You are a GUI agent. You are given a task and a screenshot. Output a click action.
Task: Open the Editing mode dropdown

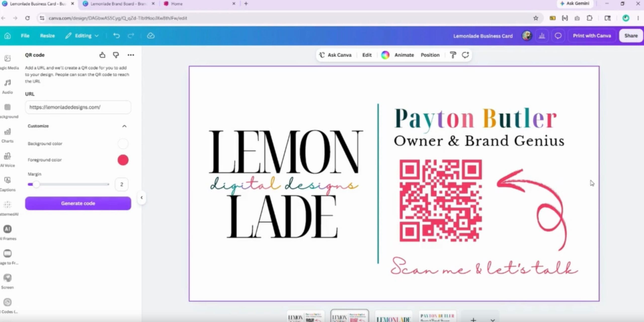point(82,36)
